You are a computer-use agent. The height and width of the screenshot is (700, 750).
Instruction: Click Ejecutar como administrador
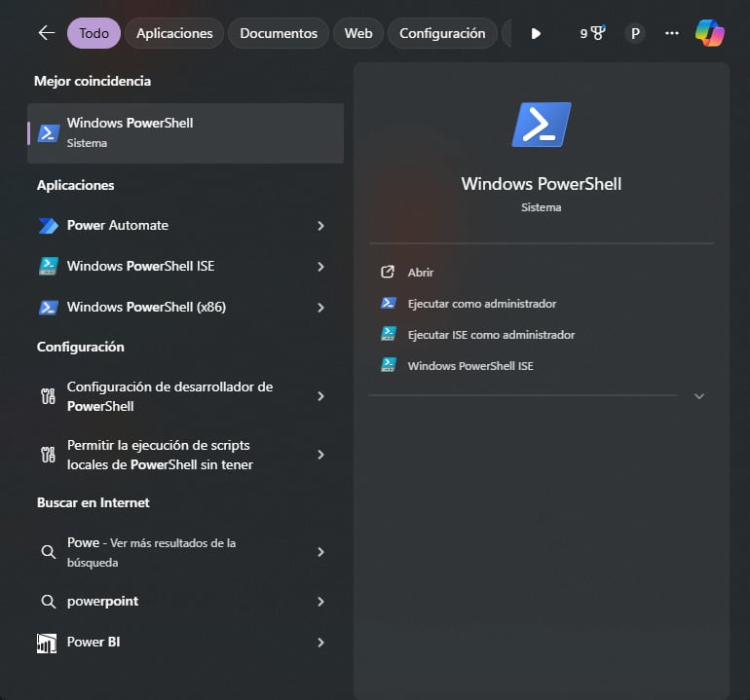click(x=481, y=304)
